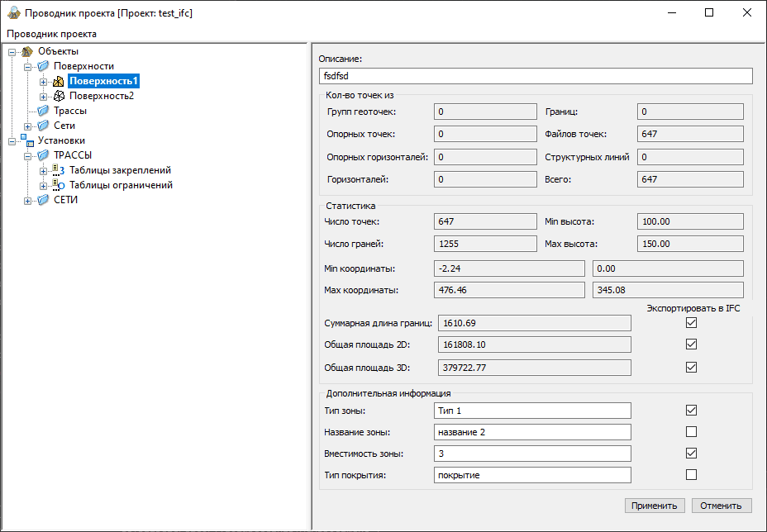Select the ТРАССЫ item in tree
This screenshot has width=767, height=532.
(x=73, y=155)
